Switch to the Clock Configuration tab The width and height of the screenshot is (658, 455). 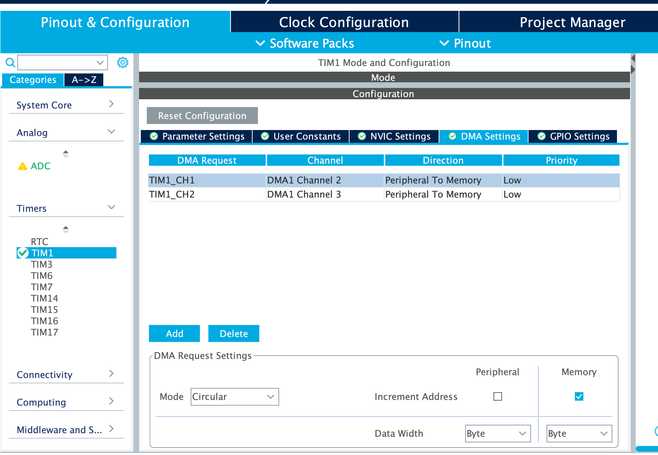click(x=344, y=22)
